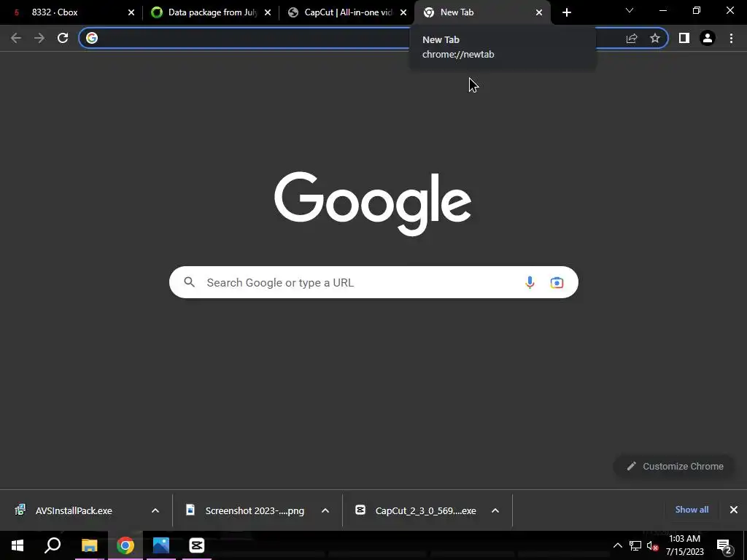Viewport: 747px width, 560px height.
Task: Open CapCut from the taskbar
Action: [x=197, y=545]
